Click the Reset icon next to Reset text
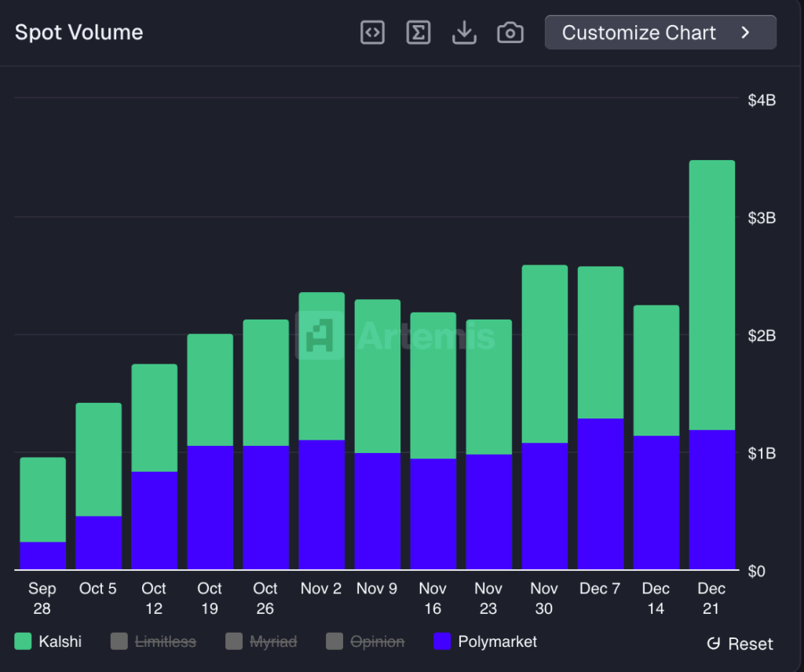 [713, 644]
